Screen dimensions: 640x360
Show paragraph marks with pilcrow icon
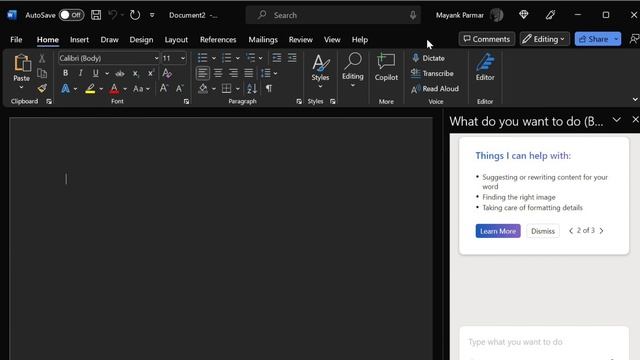point(269,88)
